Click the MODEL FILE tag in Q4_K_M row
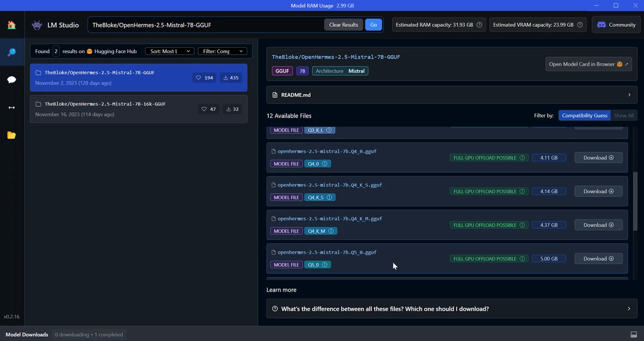Viewport: 644px width, 341px height. (x=287, y=231)
